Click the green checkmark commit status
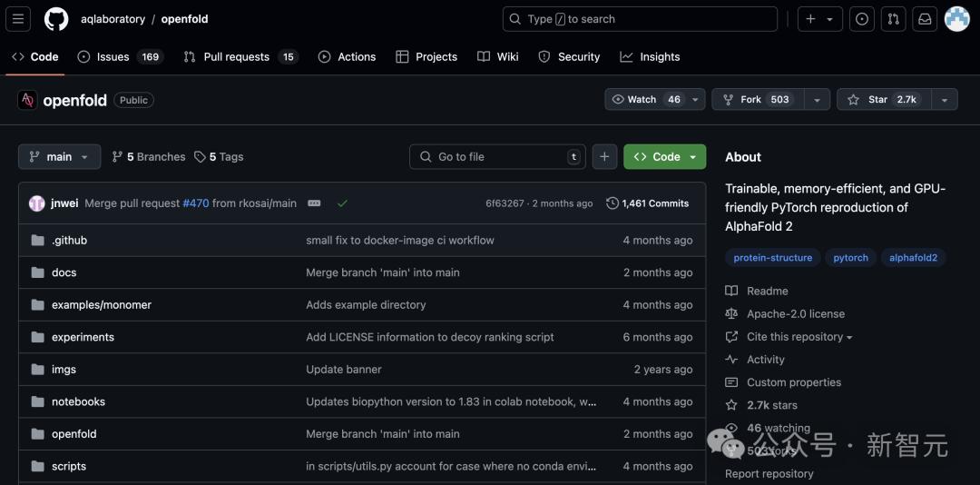The image size is (980, 485). 342,203
